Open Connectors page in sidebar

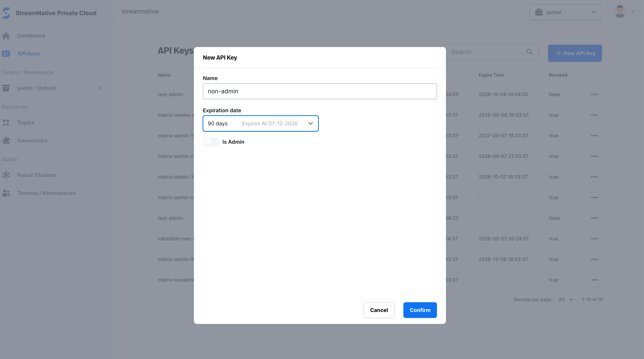pyautogui.click(x=32, y=140)
